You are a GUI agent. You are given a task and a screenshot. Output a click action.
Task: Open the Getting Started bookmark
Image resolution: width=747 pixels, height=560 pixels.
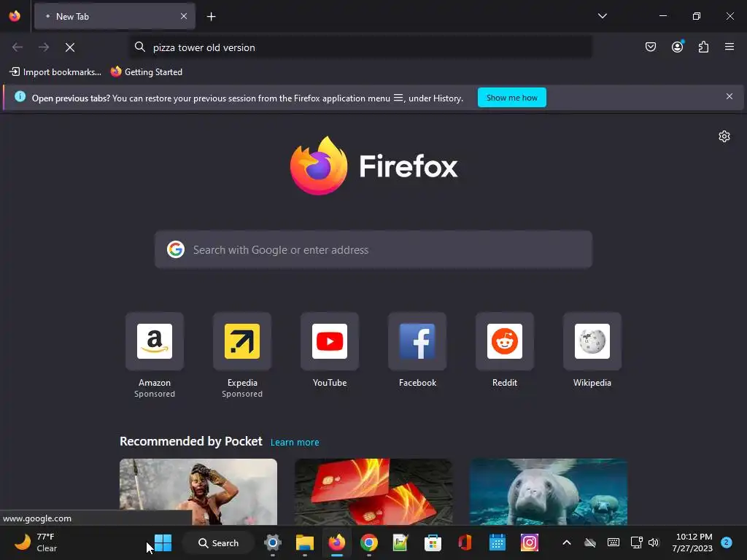click(146, 72)
